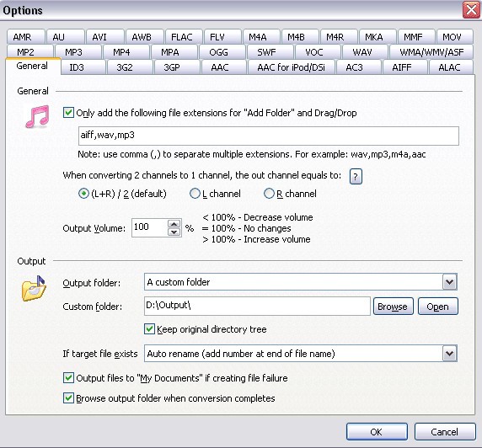This screenshot has height=448, width=482.
Task: Switch to the ID3 tab
Action: tap(83, 67)
